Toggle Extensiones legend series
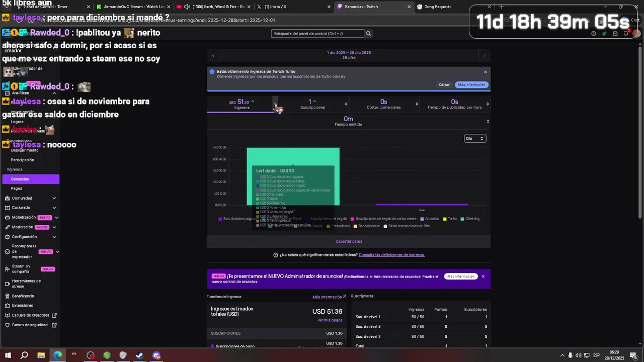Viewport: 644px width, 362px height. (338, 226)
